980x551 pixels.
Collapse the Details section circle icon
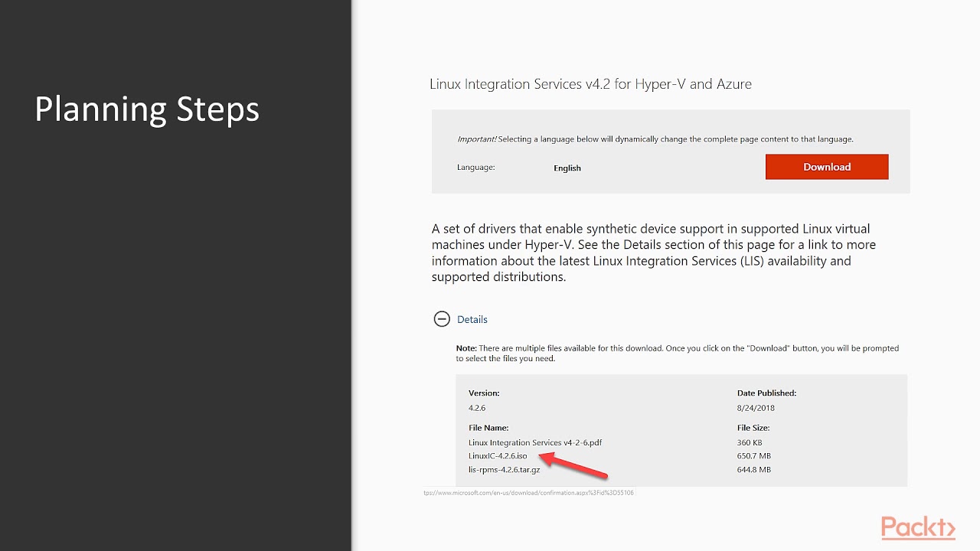pyautogui.click(x=442, y=319)
